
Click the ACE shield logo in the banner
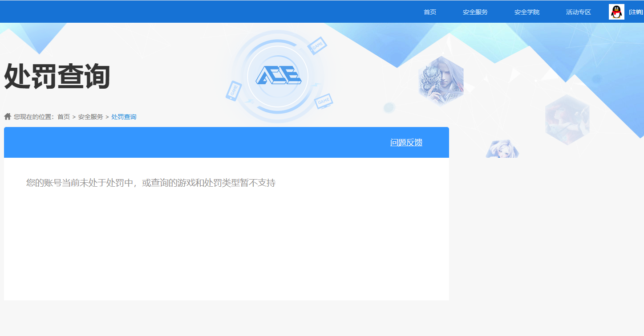(x=277, y=76)
